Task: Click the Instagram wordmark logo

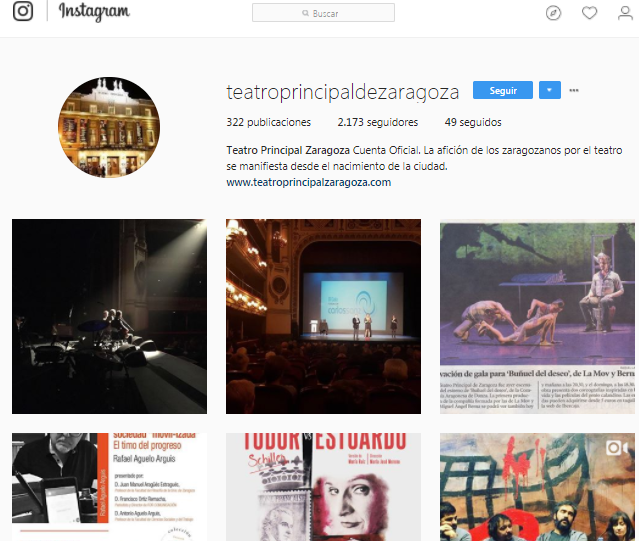Action: 94,12
